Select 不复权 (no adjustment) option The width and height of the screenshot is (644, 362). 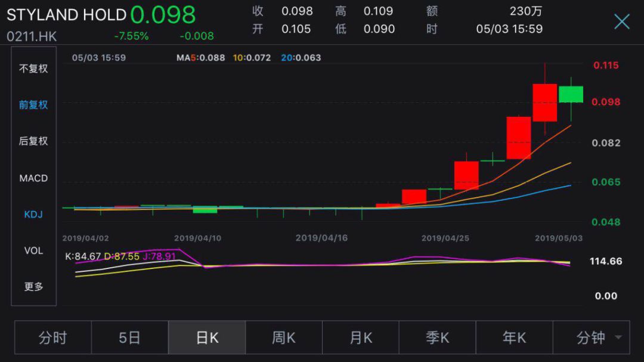[x=33, y=69]
